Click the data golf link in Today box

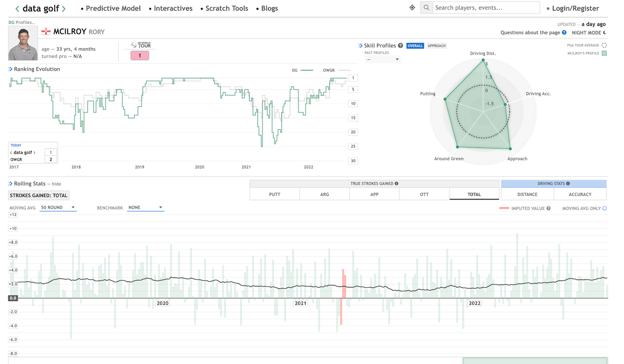coord(23,152)
